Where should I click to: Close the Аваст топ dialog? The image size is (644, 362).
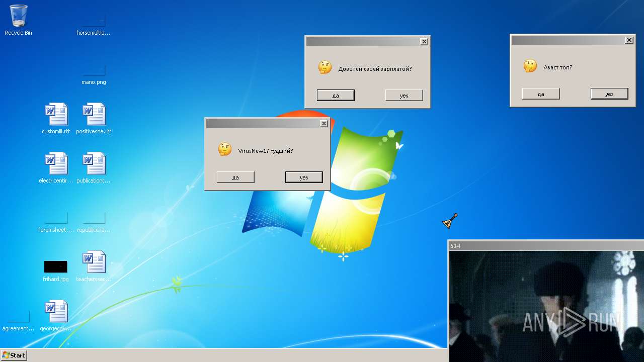[x=629, y=40]
